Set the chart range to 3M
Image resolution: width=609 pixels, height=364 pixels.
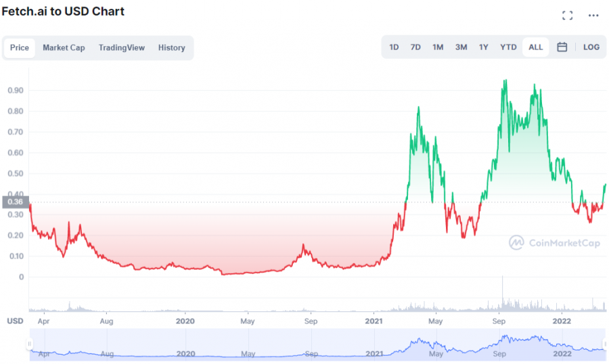click(461, 47)
